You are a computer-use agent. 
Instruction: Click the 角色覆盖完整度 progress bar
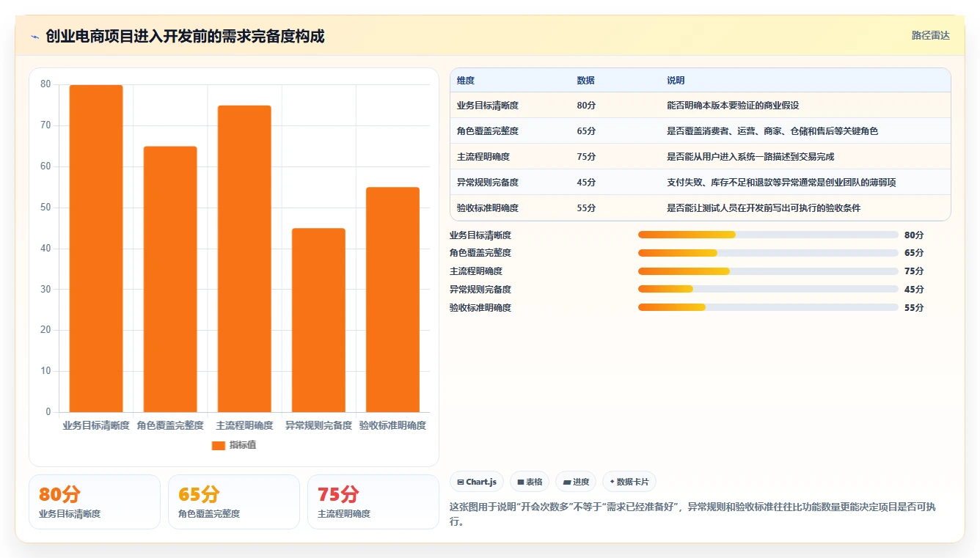click(x=768, y=253)
